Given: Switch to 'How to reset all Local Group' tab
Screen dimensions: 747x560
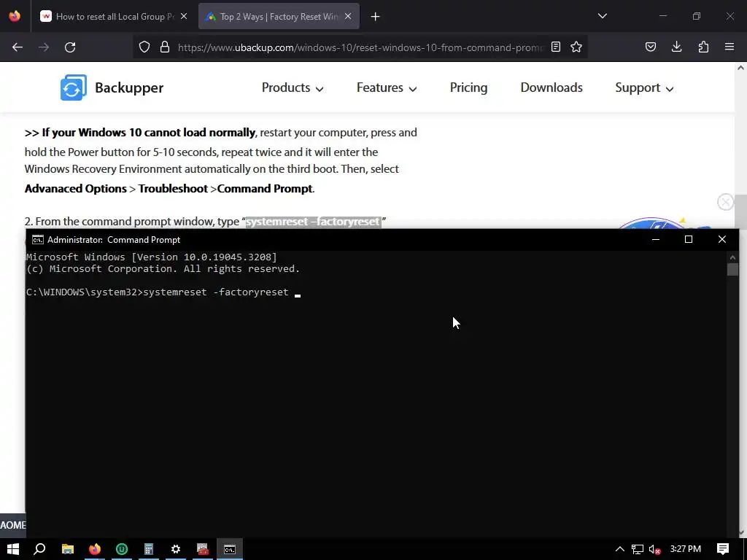Looking at the screenshot, I should coord(113,17).
